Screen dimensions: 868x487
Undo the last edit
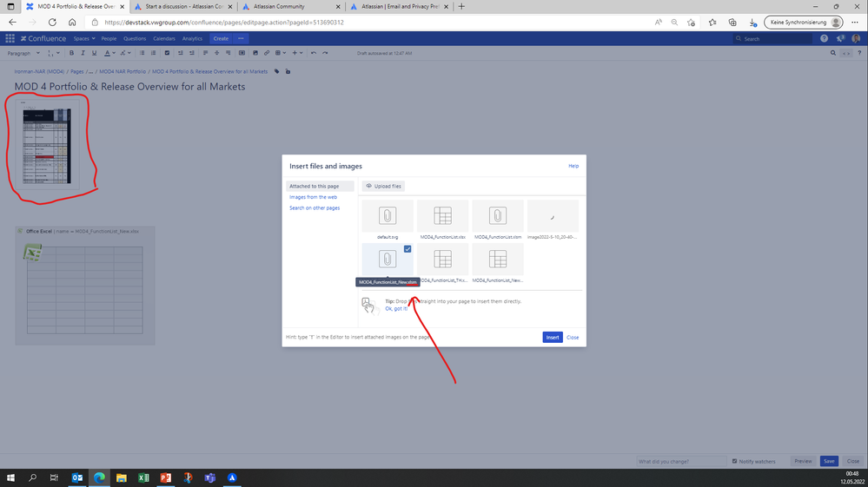(314, 53)
